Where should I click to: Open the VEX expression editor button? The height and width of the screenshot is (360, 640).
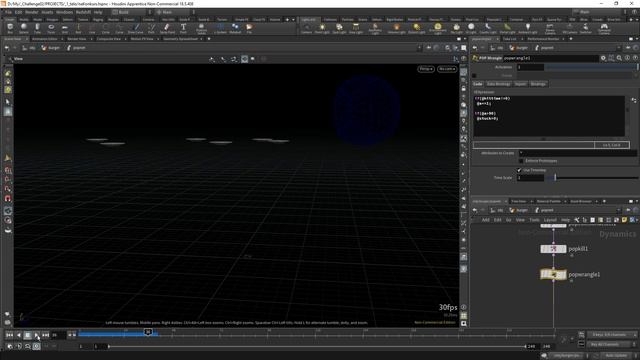click(633, 100)
